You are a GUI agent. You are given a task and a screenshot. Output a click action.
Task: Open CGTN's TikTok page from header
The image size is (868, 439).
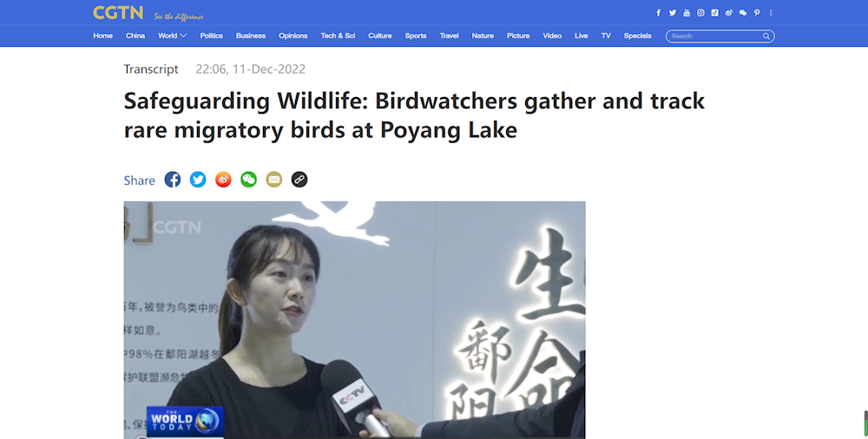(714, 13)
